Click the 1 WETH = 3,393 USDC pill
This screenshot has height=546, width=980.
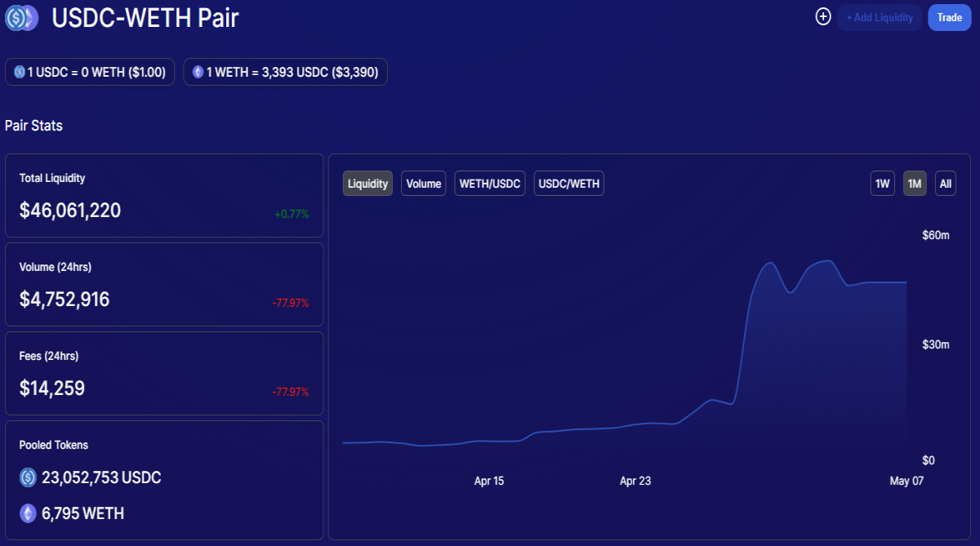285,72
